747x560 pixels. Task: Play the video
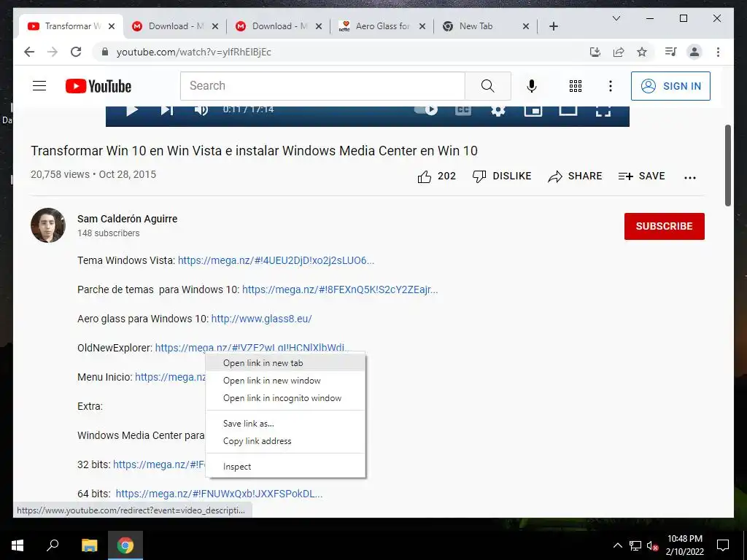(x=132, y=111)
